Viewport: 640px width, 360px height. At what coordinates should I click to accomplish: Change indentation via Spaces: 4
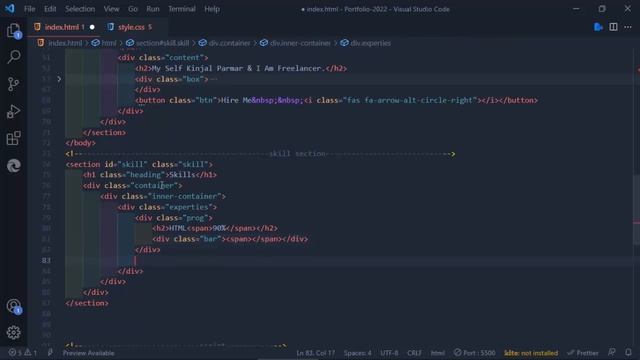(358, 353)
